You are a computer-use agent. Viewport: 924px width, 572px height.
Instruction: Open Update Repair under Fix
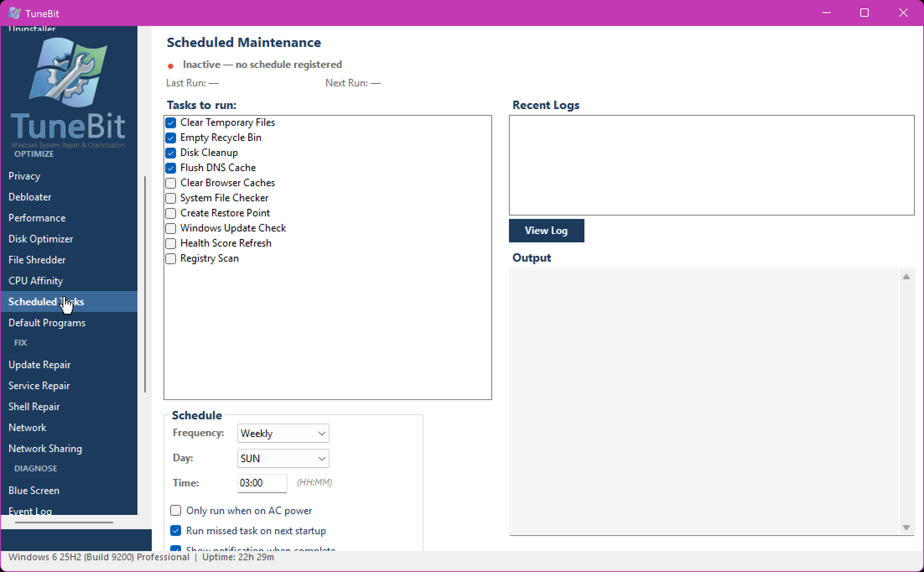click(69, 364)
